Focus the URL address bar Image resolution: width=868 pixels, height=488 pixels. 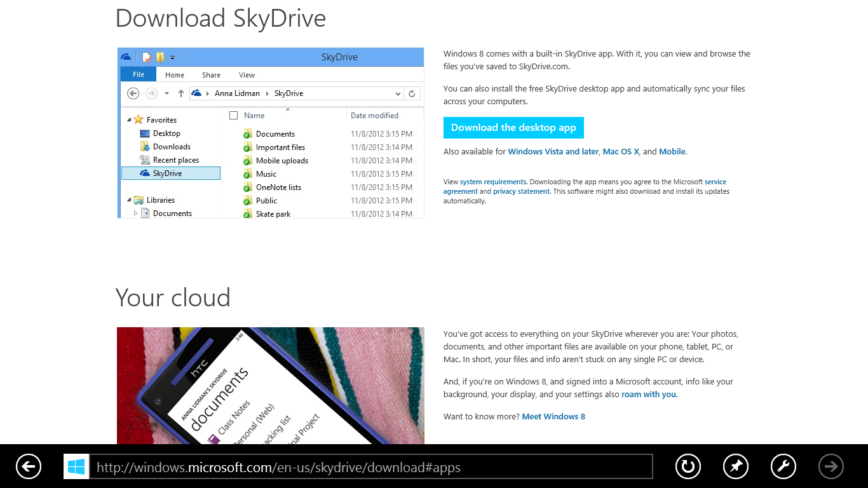370,466
